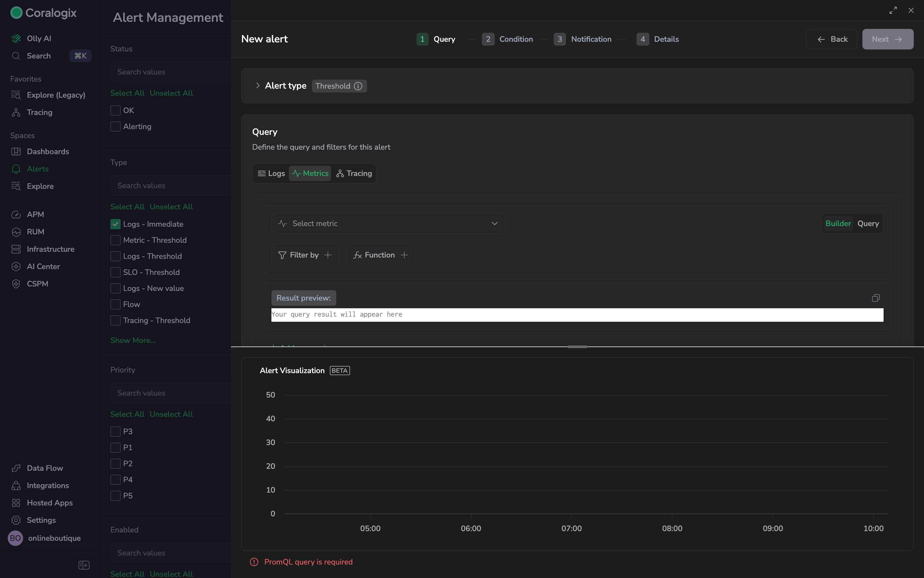Open Hosted Apps
Viewport: 924px width, 578px height.
(x=50, y=503)
